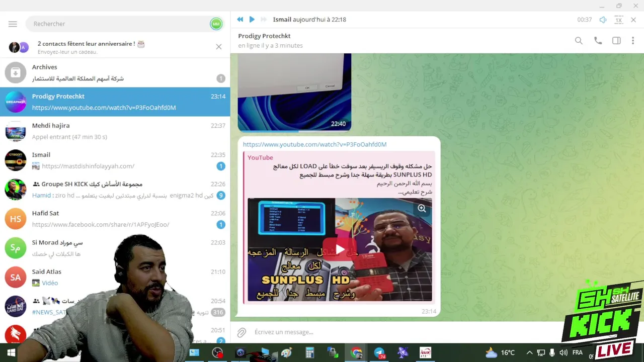Viewport: 644px width, 362px height.
Task: Open the Windows Start menu
Action: pyautogui.click(x=11, y=353)
